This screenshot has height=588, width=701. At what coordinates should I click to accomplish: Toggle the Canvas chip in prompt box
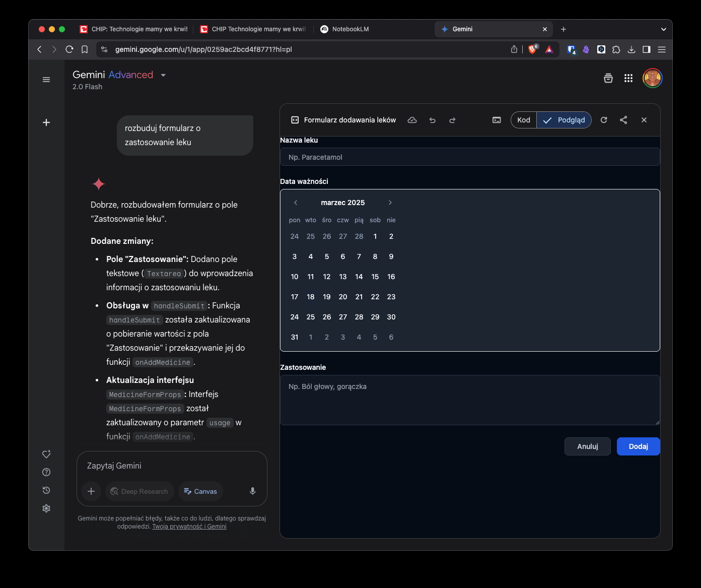point(200,491)
